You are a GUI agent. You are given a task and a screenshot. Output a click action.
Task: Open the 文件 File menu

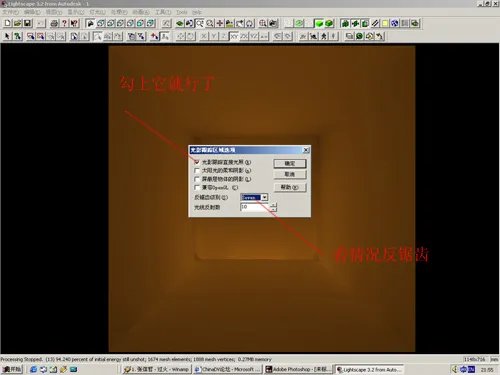click(10, 12)
